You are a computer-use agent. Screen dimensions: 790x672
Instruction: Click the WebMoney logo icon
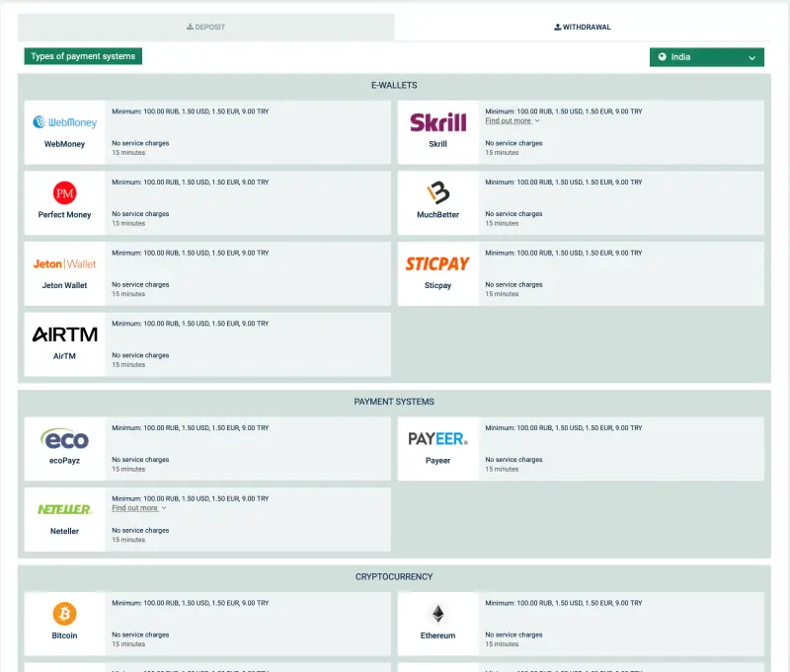tap(65, 122)
